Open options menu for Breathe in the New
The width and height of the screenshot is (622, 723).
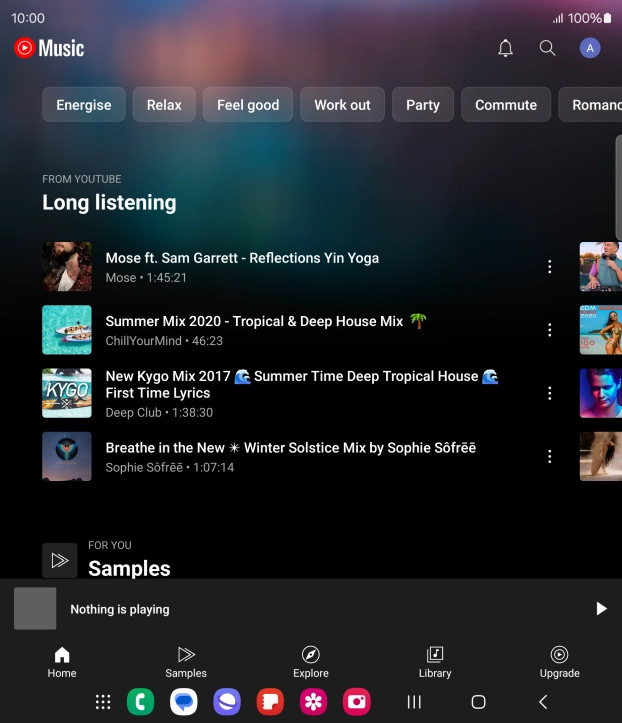pyautogui.click(x=549, y=456)
